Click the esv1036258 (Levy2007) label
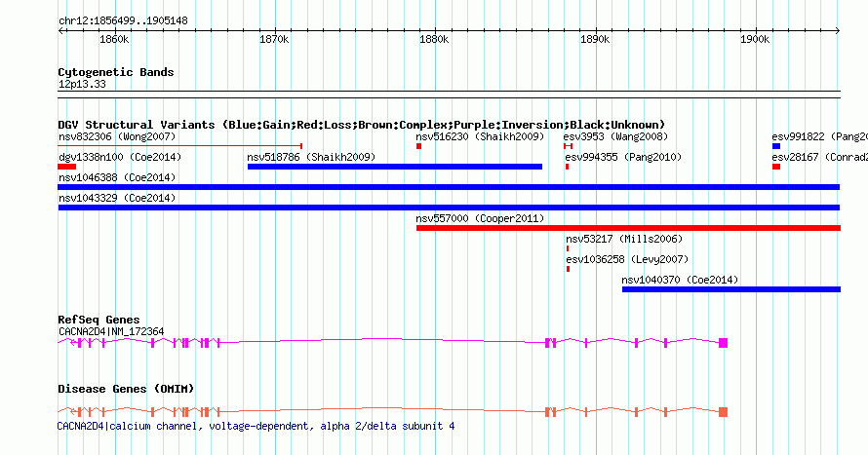 click(627, 259)
